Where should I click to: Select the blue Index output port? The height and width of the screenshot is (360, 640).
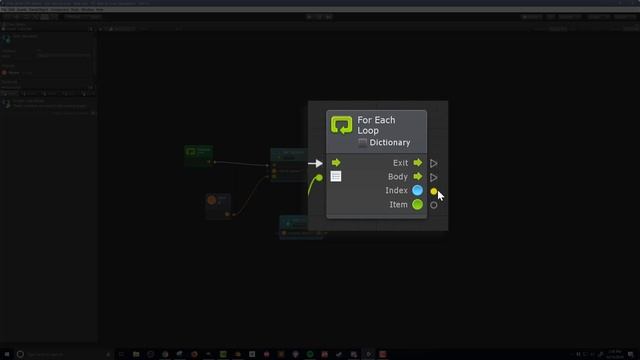417,190
